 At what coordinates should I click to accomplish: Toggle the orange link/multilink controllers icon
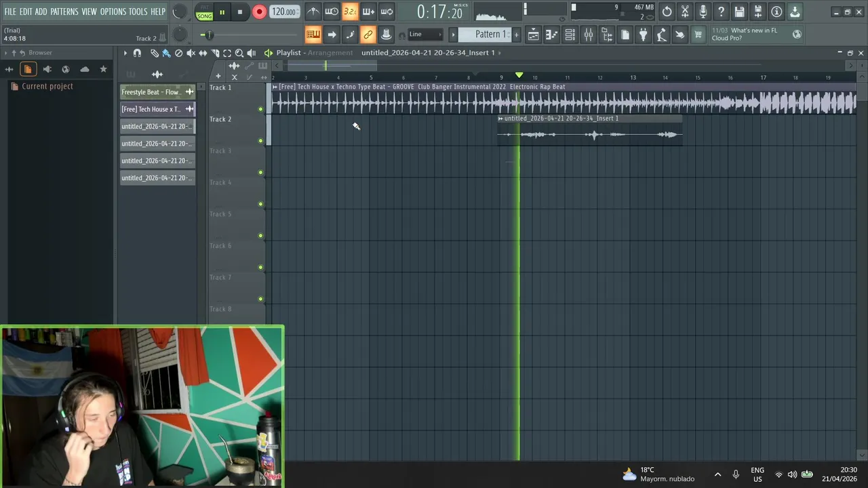368,35
